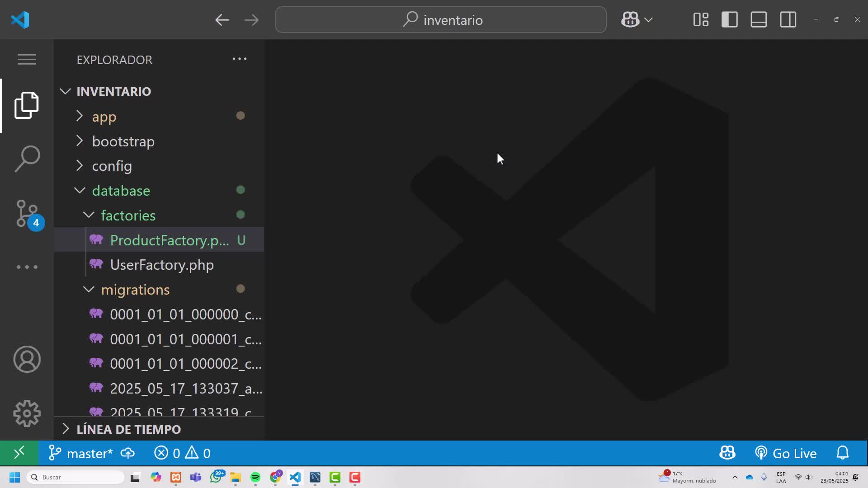This screenshot has width=868, height=488.
Task: Open notifications bell in status bar
Action: 843,453
